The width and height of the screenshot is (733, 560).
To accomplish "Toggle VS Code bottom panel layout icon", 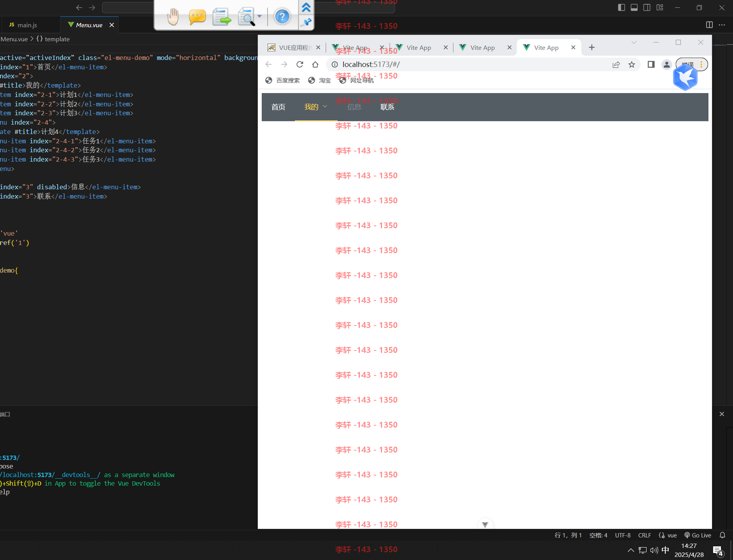I will click(634, 7).
